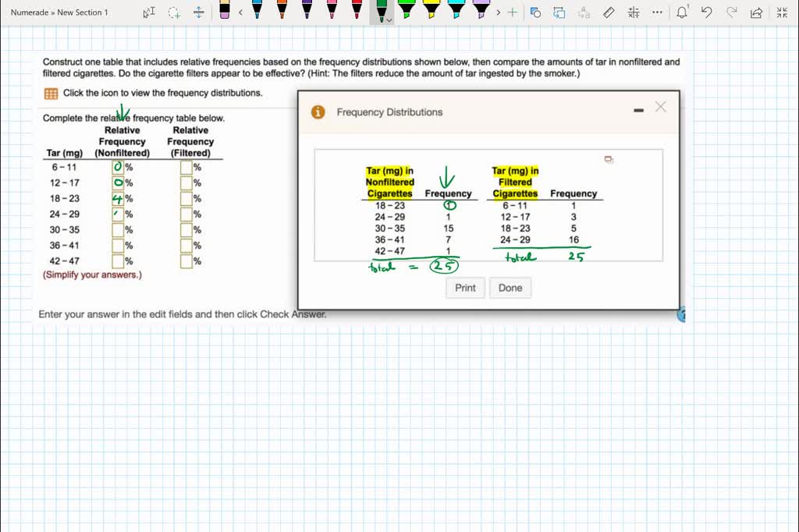Click the Numerade breadcrumb menu item

tap(30, 12)
